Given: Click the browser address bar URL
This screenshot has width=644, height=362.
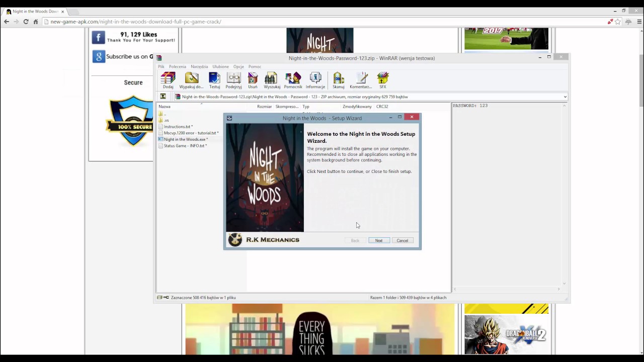Looking at the screenshot, I should (x=136, y=22).
